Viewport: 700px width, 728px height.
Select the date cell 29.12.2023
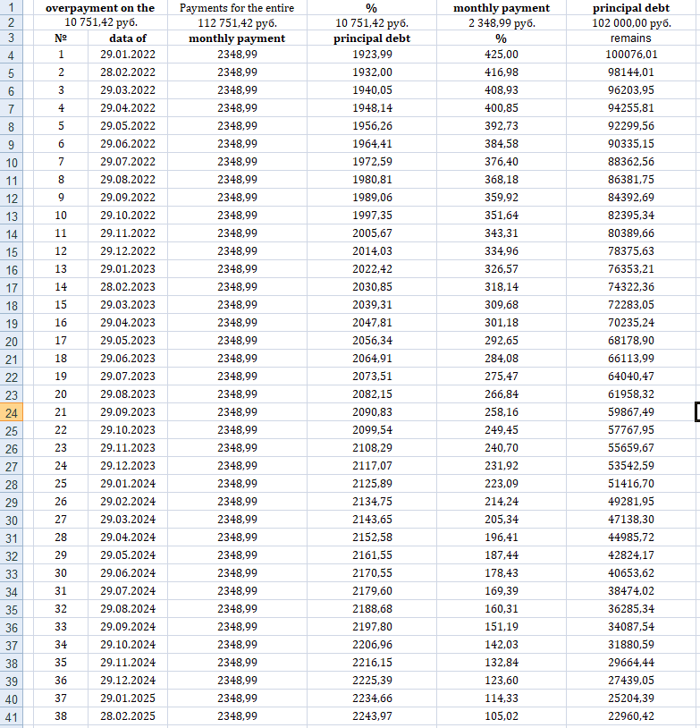pyautogui.click(x=128, y=466)
